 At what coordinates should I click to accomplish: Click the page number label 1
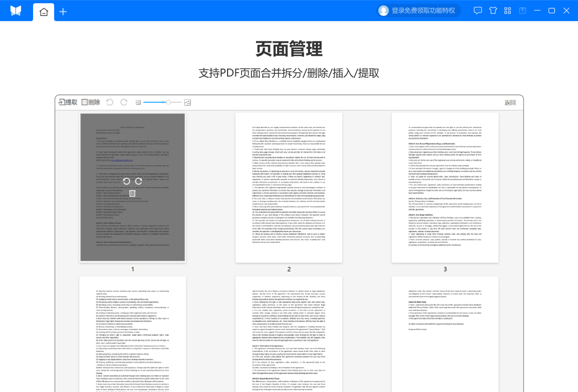[x=133, y=269]
